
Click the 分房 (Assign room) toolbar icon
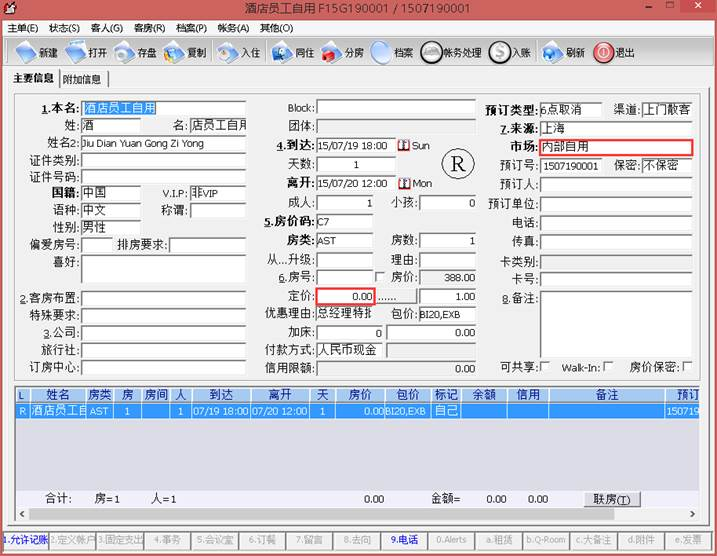coord(332,52)
